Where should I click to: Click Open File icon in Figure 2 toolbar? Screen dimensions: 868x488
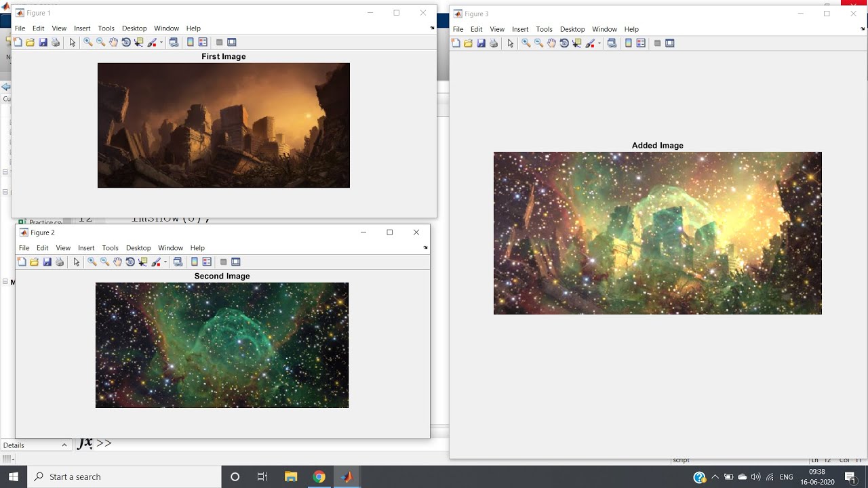pyautogui.click(x=34, y=262)
